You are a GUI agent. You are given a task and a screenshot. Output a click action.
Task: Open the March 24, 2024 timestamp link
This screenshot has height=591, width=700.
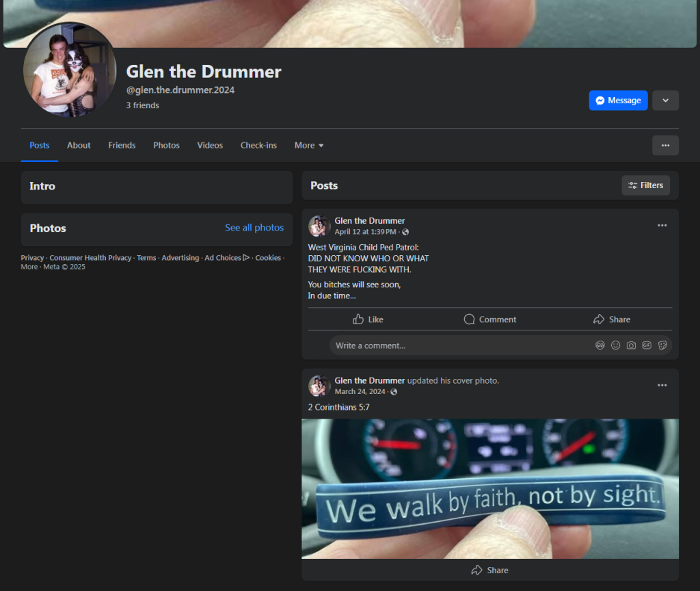pyautogui.click(x=360, y=392)
